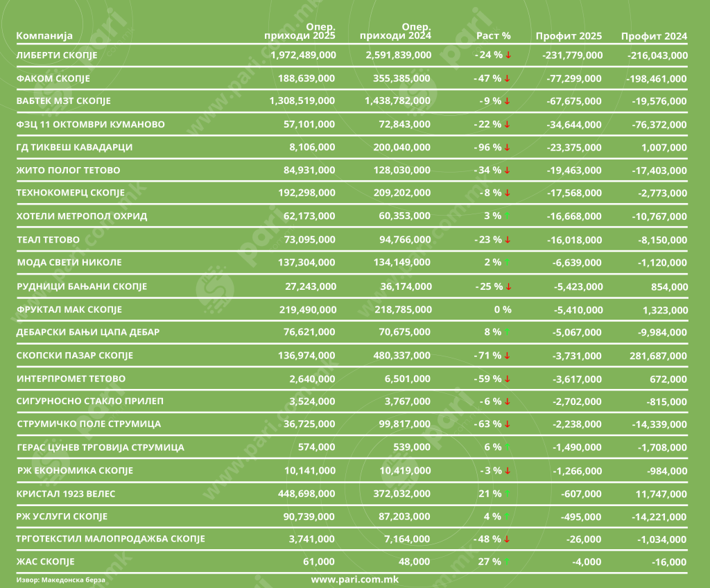Click red down arrow in ЛИБЕРТИ СКОПЈЕ row
Screen dimensions: 710x588
[x=508, y=55]
